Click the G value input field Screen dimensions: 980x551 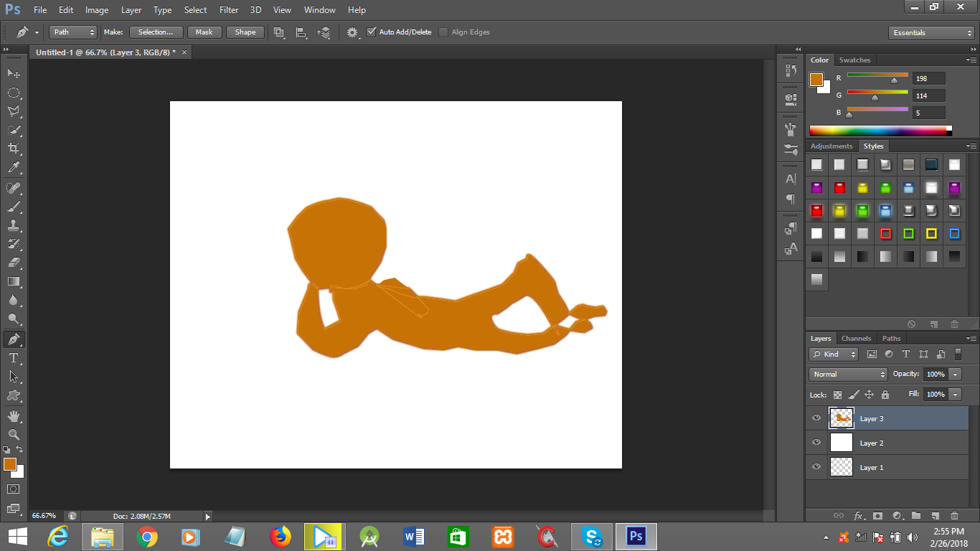coord(928,95)
